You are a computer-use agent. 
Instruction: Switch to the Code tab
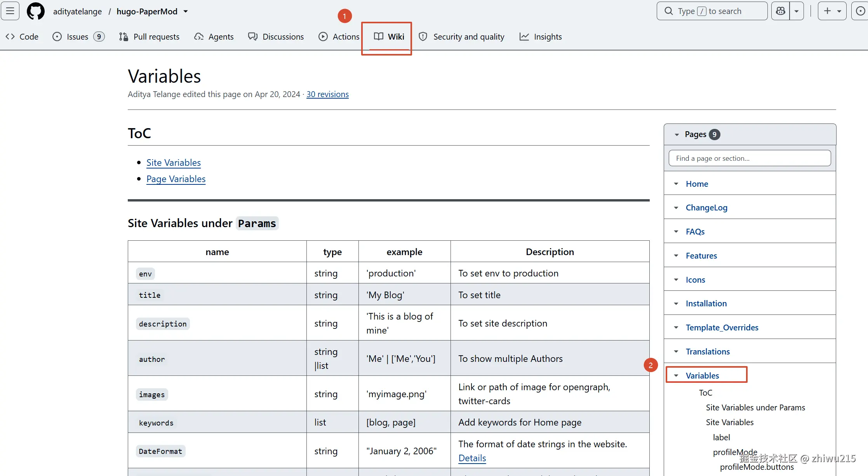22,36
